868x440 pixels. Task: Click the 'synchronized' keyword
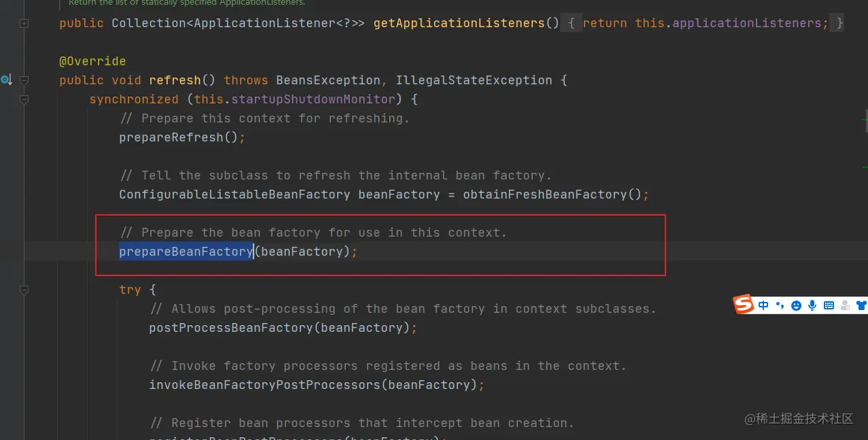[x=134, y=99]
